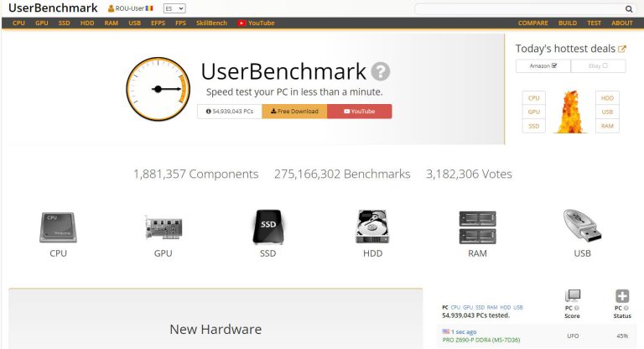Open BUILD in the navigation bar

coord(568,23)
